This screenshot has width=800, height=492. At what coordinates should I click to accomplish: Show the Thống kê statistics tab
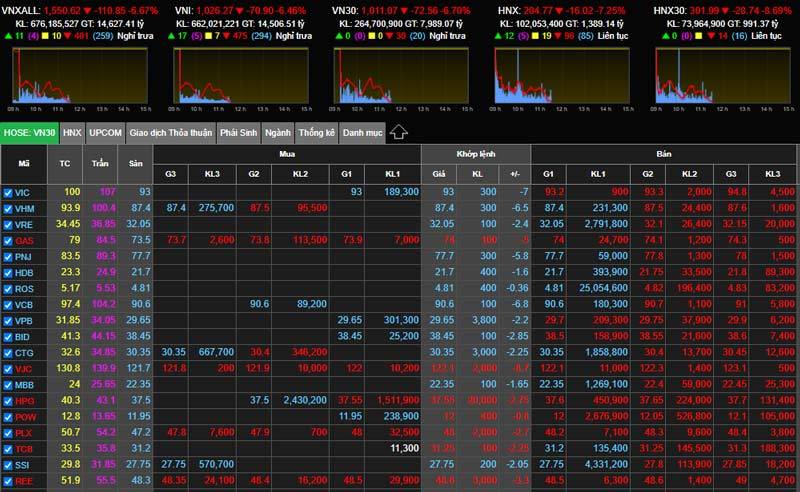point(316,132)
